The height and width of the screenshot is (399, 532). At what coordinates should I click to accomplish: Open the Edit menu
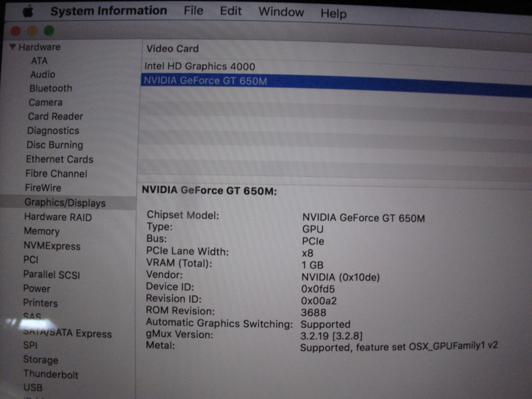(231, 11)
